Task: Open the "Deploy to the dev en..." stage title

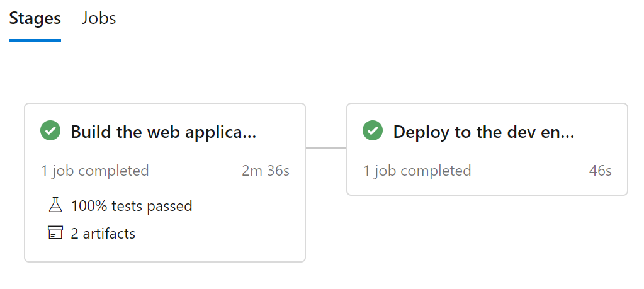Action: tap(483, 132)
